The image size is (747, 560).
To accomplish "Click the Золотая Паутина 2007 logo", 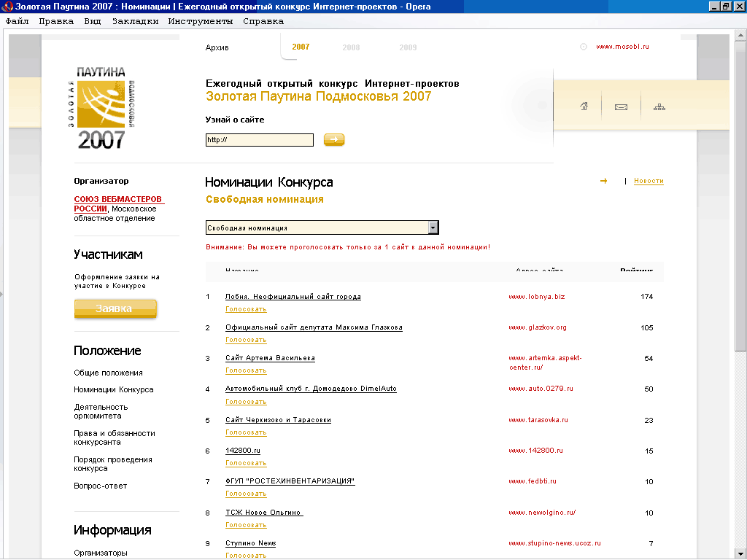I will coord(101,106).
